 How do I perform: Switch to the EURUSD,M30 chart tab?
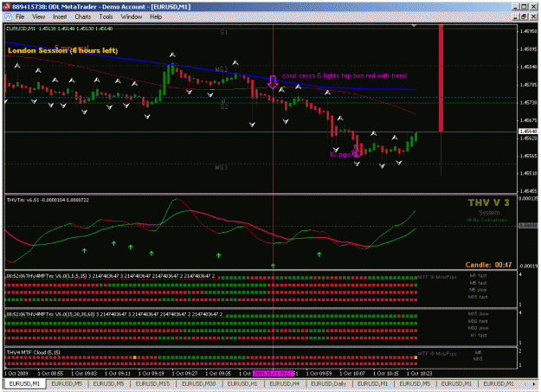point(198,383)
